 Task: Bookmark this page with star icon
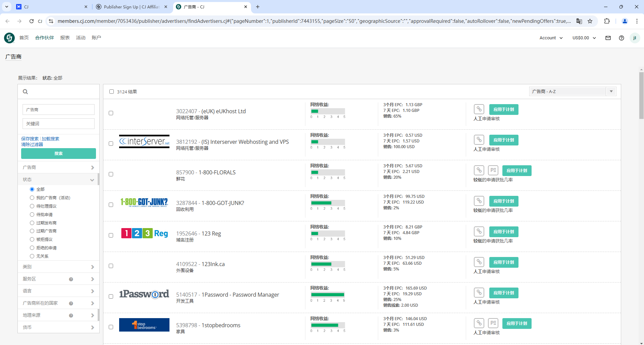point(590,21)
